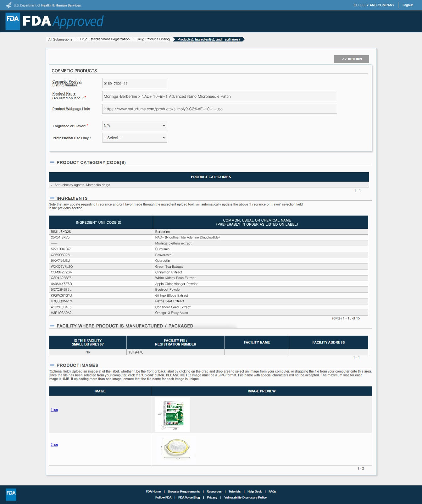Collapse the Facility section
The image size is (422, 504).
pyautogui.click(x=52, y=326)
